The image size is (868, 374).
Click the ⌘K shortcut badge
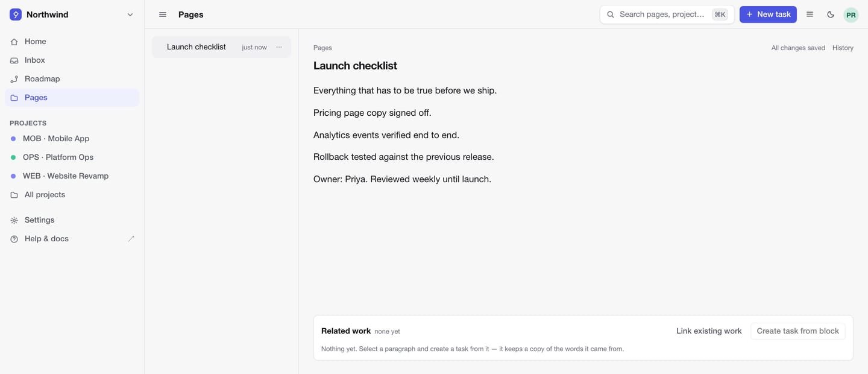pyautogui.click(x=720, y=14)
